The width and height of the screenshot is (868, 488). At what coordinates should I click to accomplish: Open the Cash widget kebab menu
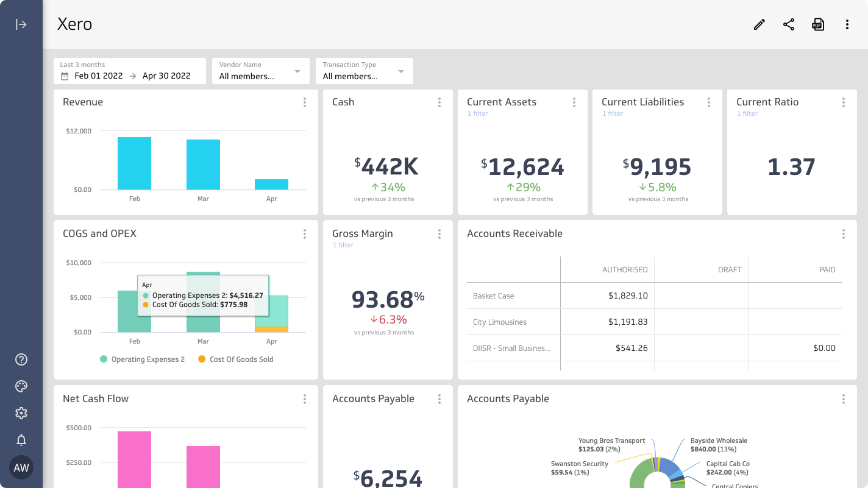coord(439,102)
